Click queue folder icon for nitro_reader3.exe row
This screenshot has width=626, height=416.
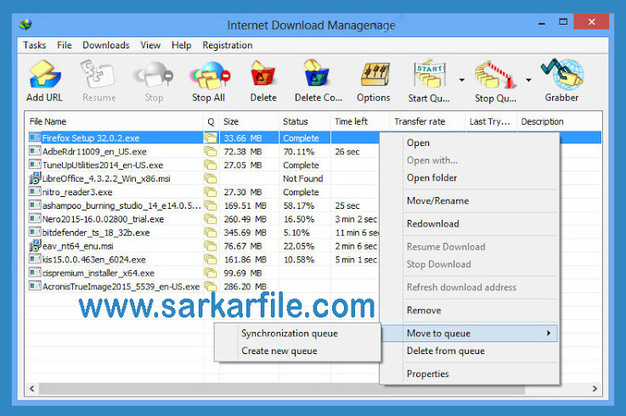click(210, 192)
